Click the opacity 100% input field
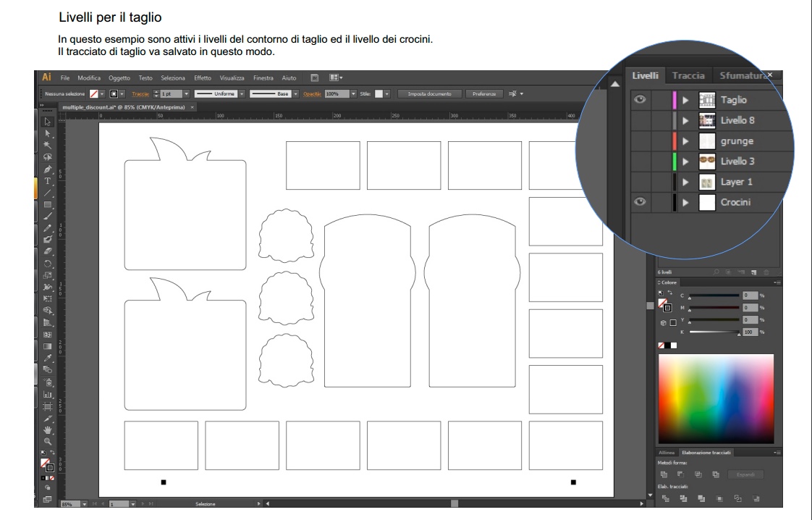Viewport: 812px width, 520px height. pyautogui.click(x=337, y=94)
